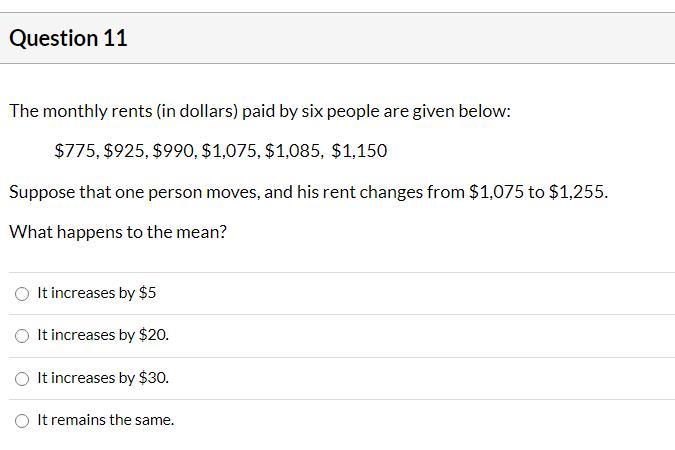Click the $990 rent value
The width and height of the screenshot is (675, 450).
tap(174, 151)
